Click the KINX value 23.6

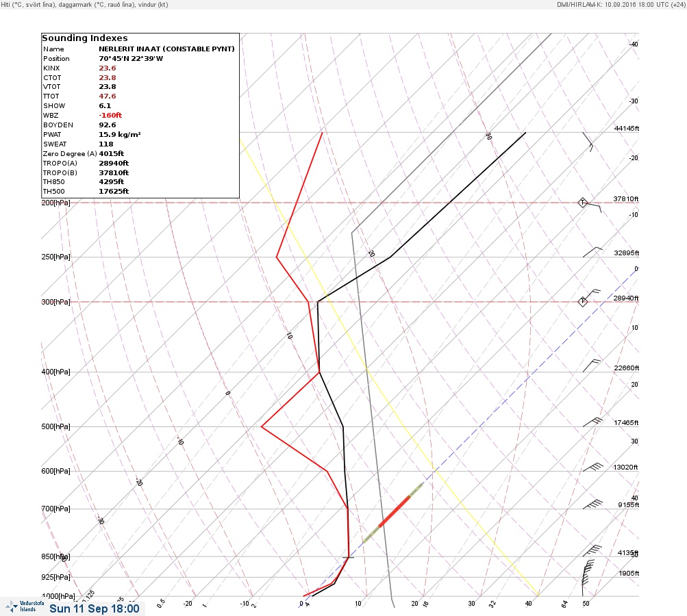point(108,68)
